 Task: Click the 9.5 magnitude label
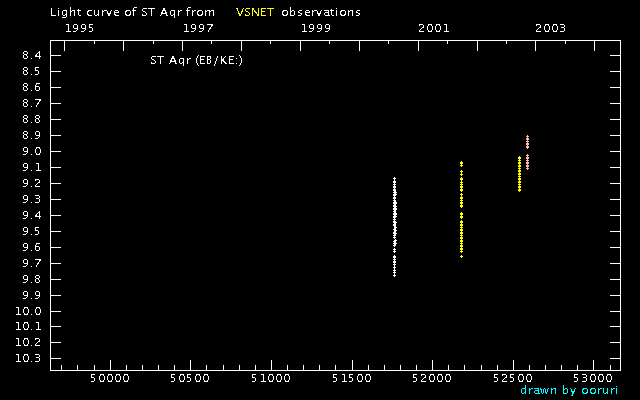32,231
